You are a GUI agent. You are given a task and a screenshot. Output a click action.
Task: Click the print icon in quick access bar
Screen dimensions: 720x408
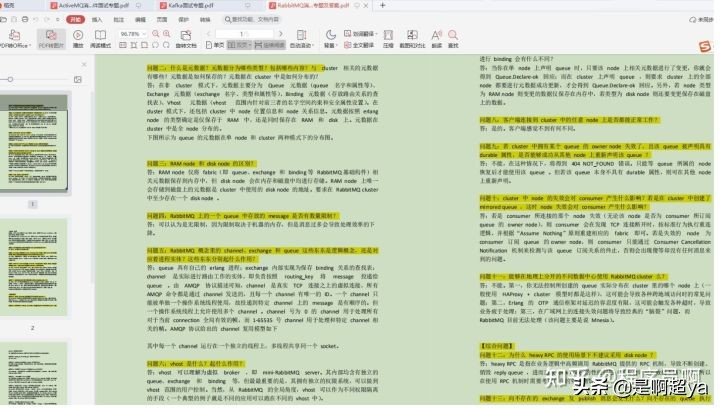coord(25,19)
